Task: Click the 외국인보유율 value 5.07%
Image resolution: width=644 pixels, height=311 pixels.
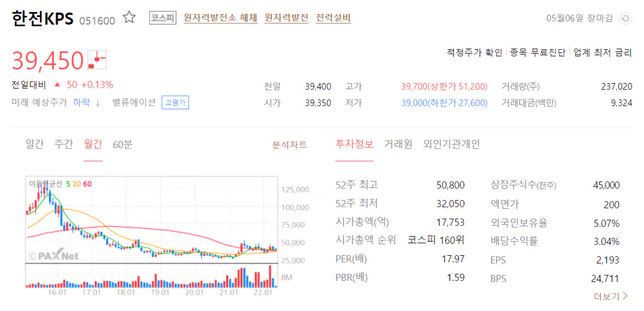Action: 607,224
